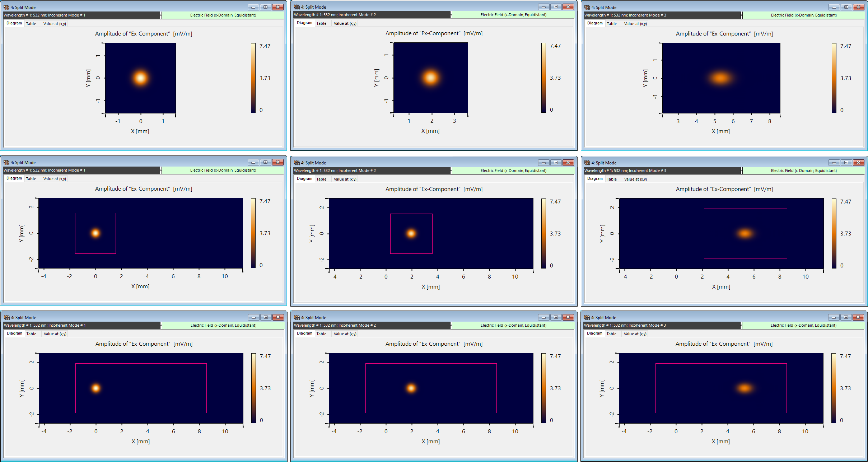Click 'Y [mm]' axis label, bottom-row Mode #2 plot
The width and height of the screenshot is (868, 462).
tap(312, 388)
